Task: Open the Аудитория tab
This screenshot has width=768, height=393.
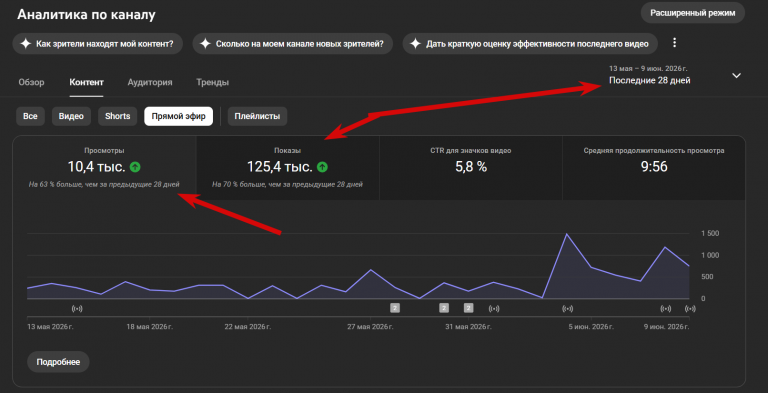Action: [x=150, y=82]
